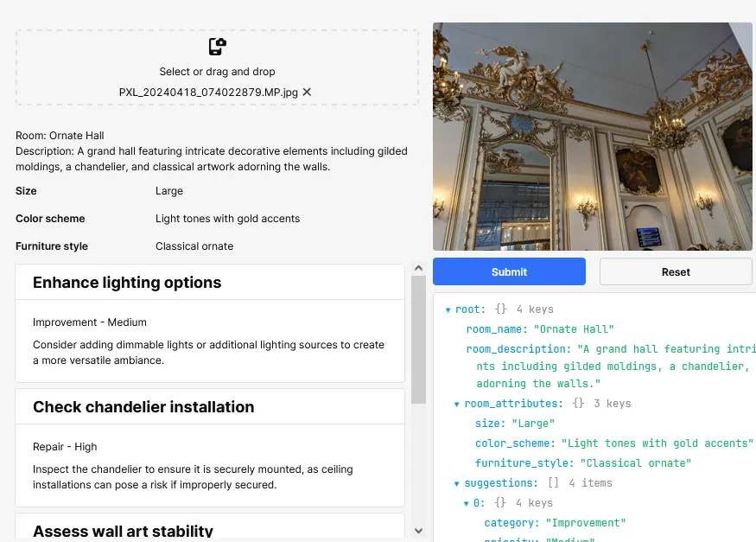Image resolution: width=756 pixels, height=542 pixels.
Task: Select the Check chandelier installation card
Action: (x=210, y=448)
